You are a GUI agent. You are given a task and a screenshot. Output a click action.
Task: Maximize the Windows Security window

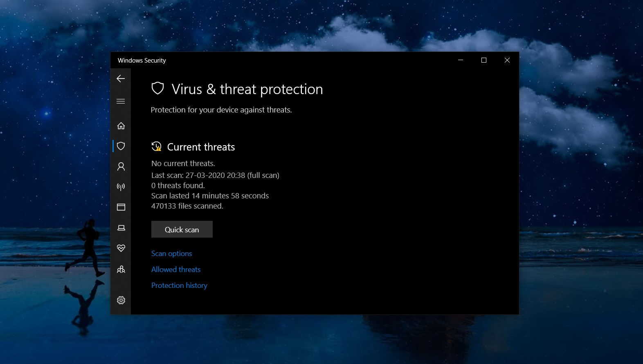[x=484, y=60]
